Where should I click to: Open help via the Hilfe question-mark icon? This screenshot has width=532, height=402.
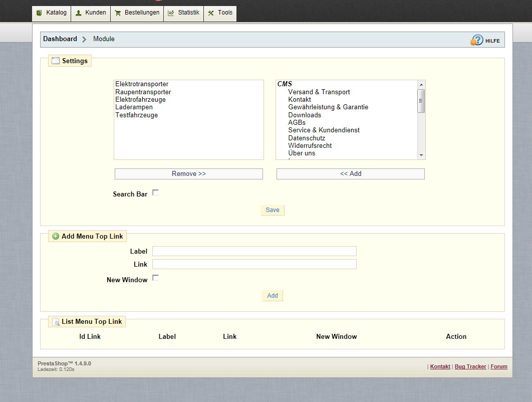pyautogui.click(x=477, y=40)
